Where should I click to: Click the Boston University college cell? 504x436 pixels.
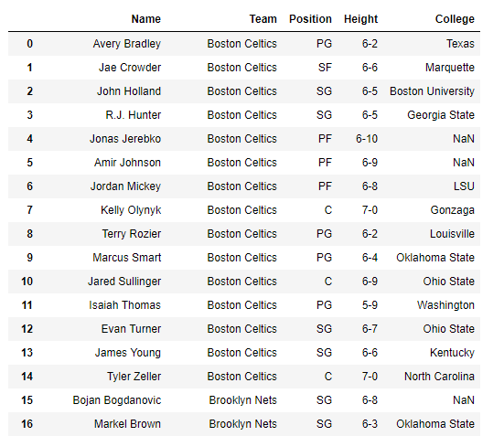click(x=432, y=91)
